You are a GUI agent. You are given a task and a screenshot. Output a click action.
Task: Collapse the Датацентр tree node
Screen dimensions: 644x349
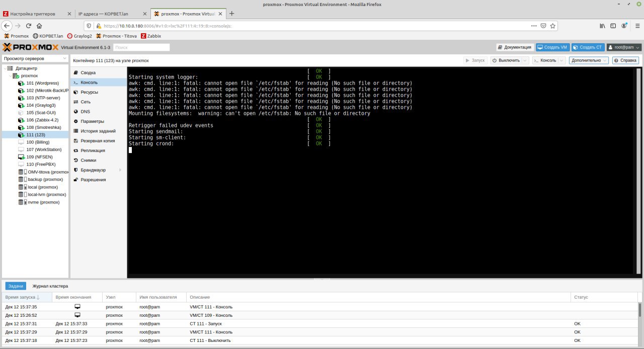coord(5,68)
